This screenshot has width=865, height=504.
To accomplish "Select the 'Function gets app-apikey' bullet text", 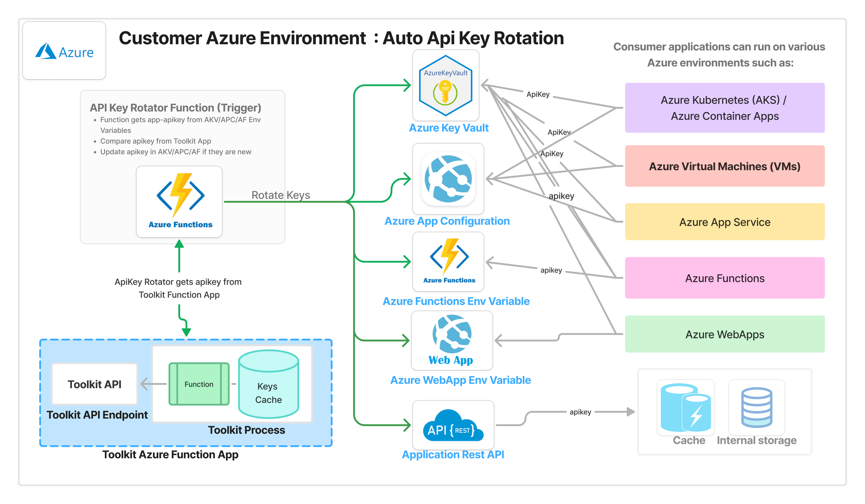I will coord(180,125).
